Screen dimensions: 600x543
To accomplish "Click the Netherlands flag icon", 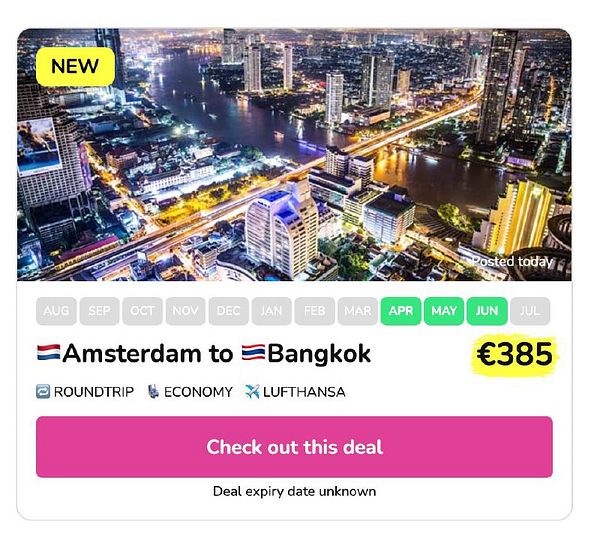I will pyautogui.click(x=49, y=352).
